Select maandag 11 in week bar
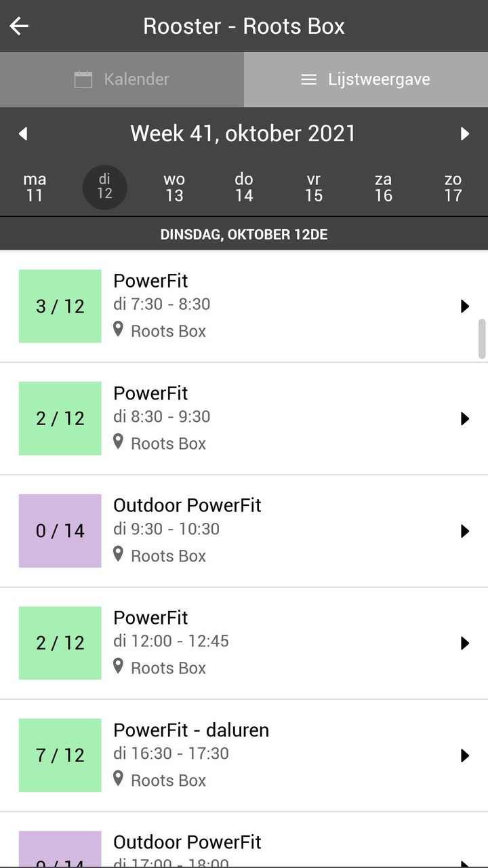 [35, 188]
